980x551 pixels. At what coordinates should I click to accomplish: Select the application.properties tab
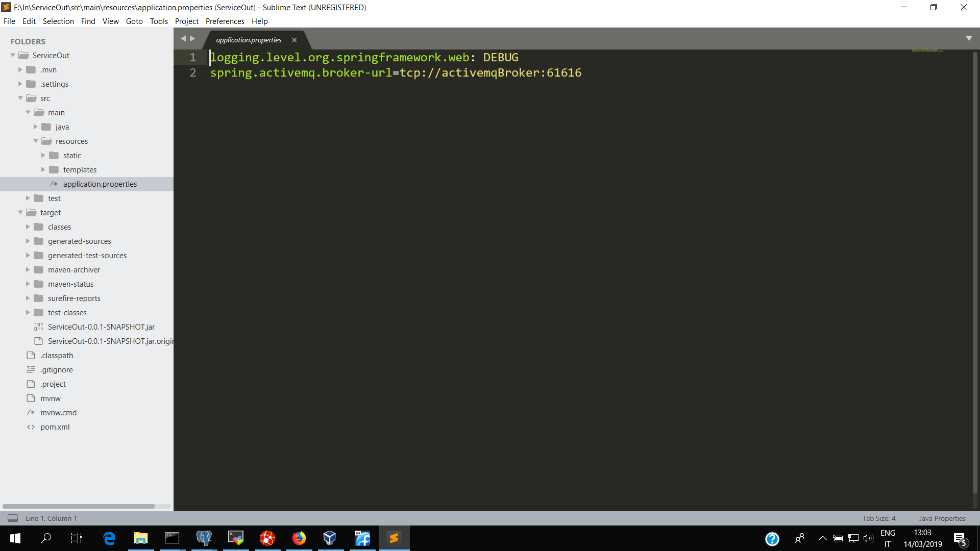pos(249,40)
